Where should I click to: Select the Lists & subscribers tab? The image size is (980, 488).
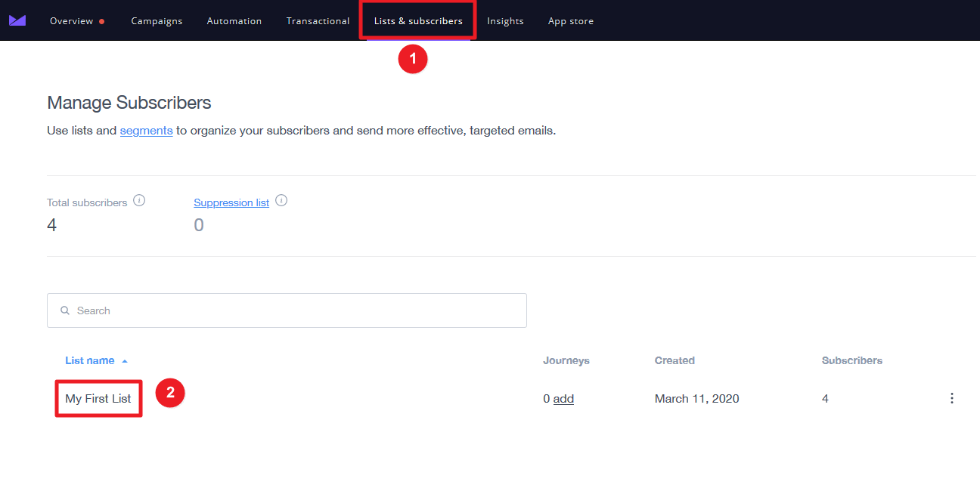tap(418, 20)
